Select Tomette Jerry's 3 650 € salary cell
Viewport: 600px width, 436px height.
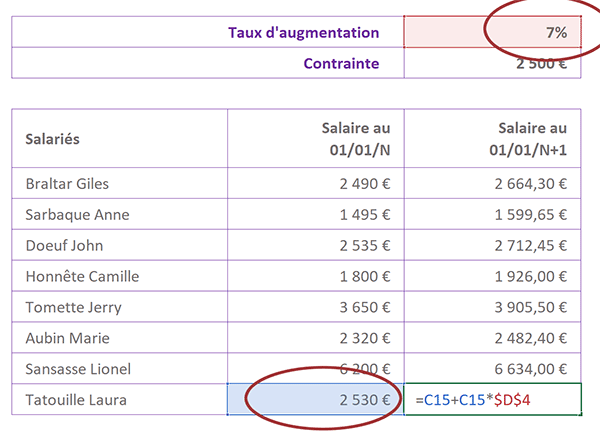pos(316,307)
